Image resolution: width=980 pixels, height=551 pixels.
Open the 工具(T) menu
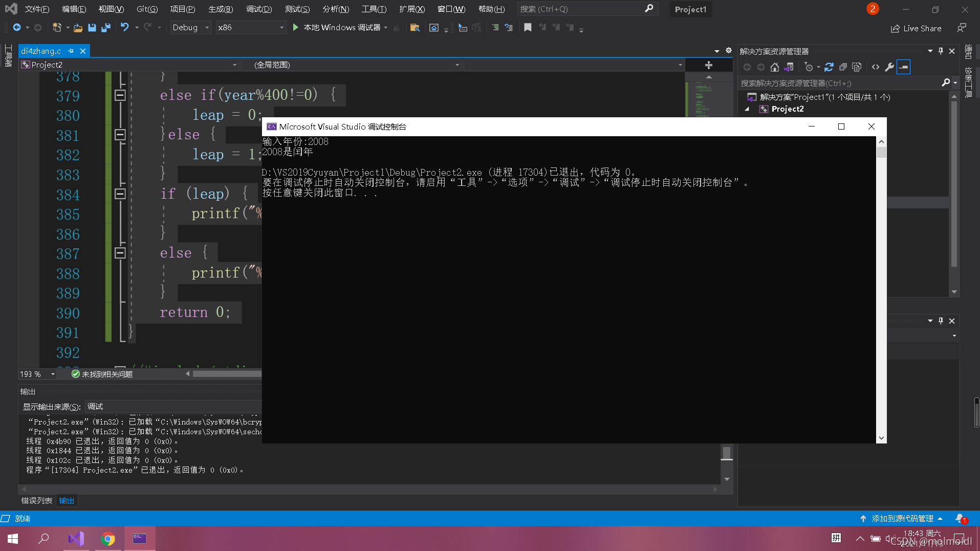pos(374,9)
